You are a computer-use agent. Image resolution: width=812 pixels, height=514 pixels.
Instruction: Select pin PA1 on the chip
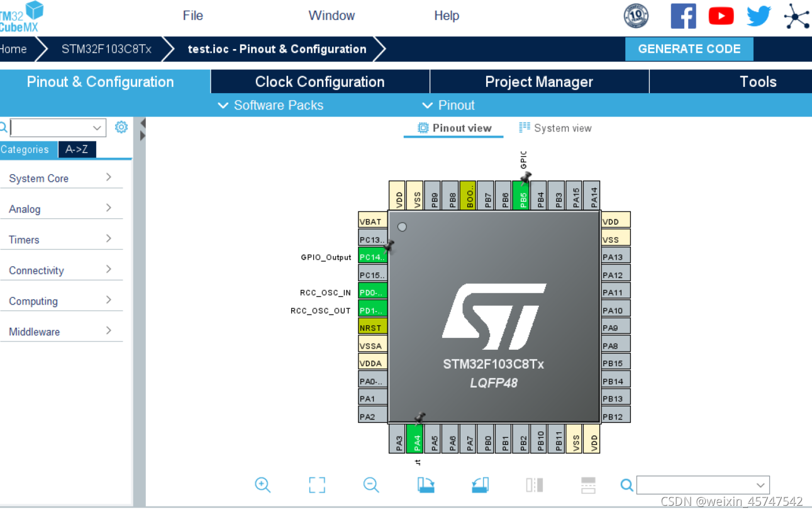pos(372,398)
